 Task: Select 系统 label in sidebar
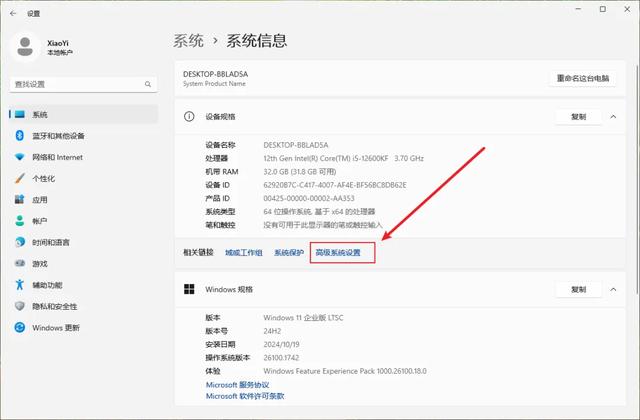coord(40,115)
